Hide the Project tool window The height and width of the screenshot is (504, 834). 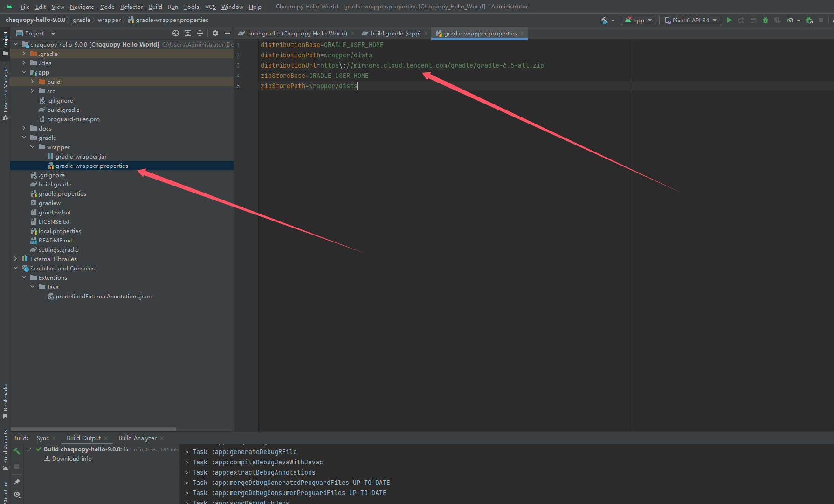(227, 33)
